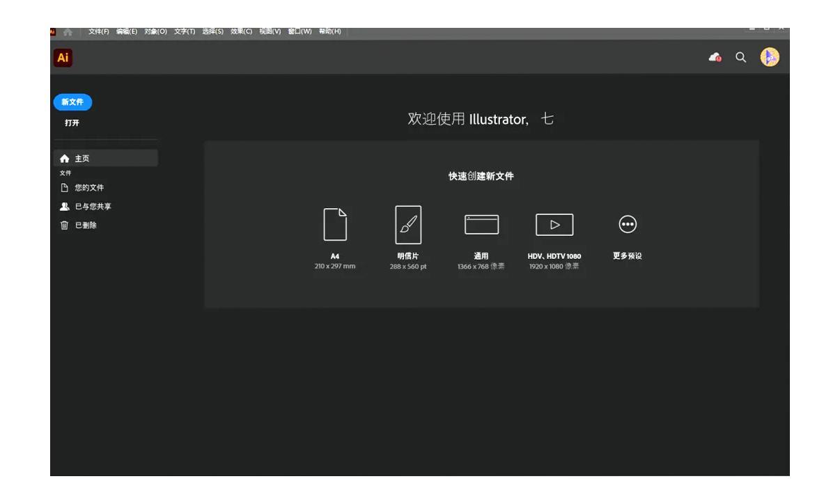Open the cloud sync status icon
The height and width of the screenshot is (504, 840).
tap(715, 58)
